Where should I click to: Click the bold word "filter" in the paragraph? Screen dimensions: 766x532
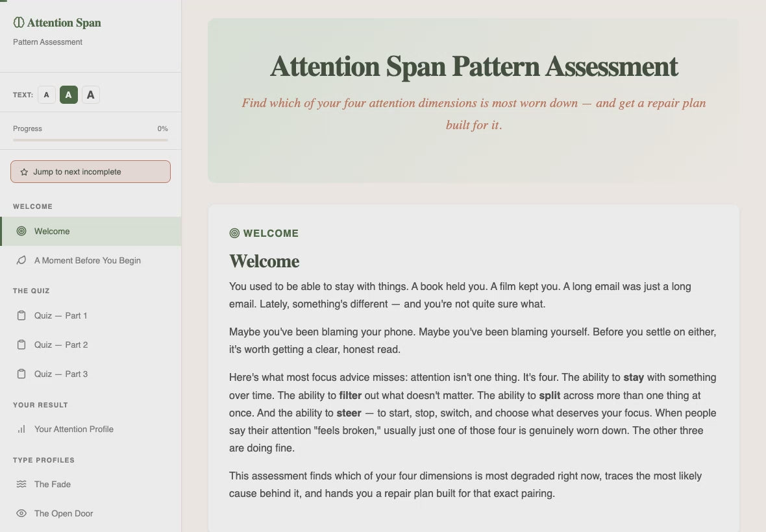[351, 395]
